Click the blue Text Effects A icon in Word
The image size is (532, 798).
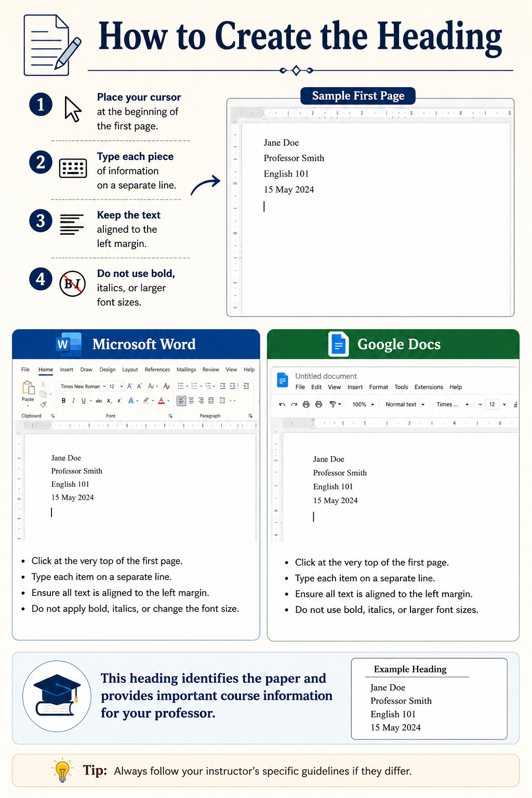[x=131, y=401]
